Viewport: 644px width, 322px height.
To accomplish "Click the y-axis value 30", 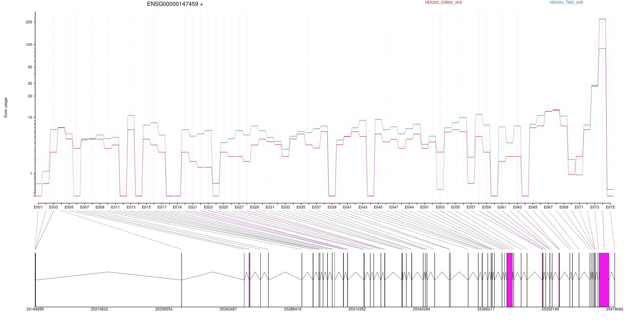I will [30, 83].
